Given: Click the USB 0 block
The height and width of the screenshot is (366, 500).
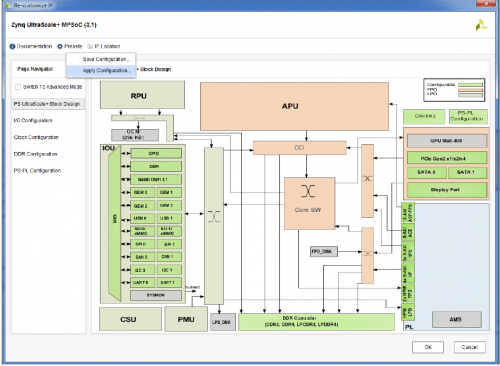Looking at the screenshot, I should pos(143,218).
